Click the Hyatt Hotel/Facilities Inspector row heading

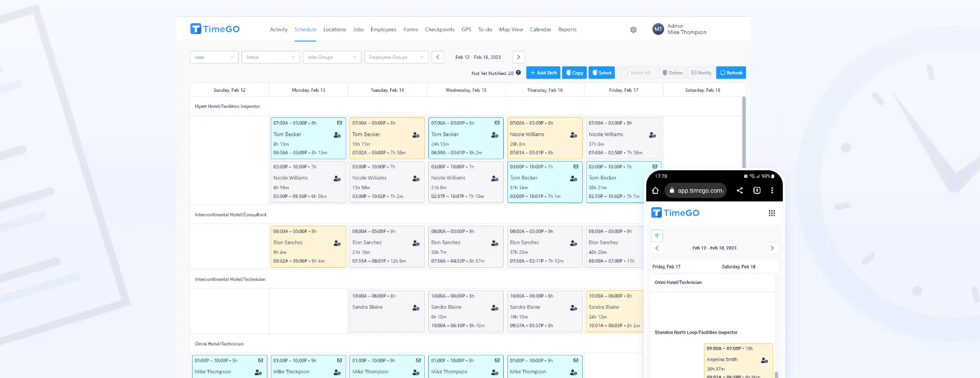(227, 106)
